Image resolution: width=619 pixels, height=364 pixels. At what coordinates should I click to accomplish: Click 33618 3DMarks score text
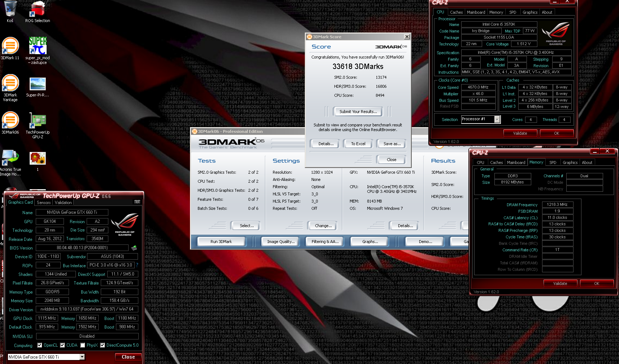(x=358, y=66)
